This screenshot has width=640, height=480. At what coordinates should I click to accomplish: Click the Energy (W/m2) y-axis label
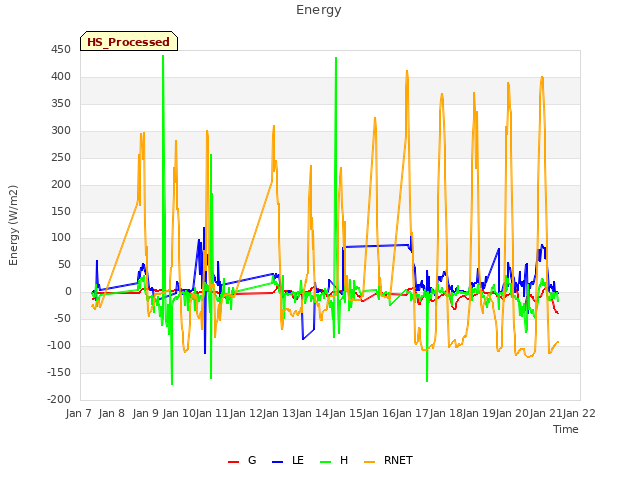point(13,225)
